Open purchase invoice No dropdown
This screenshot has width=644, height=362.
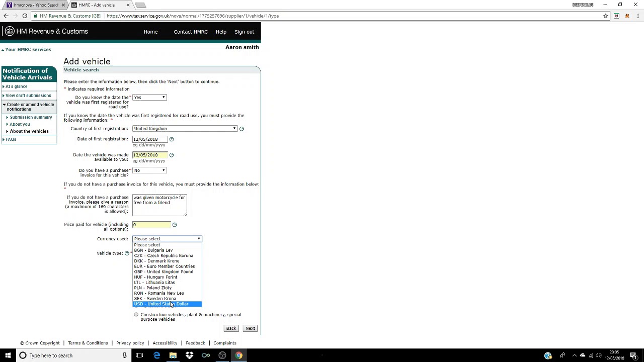click(149, 170)
